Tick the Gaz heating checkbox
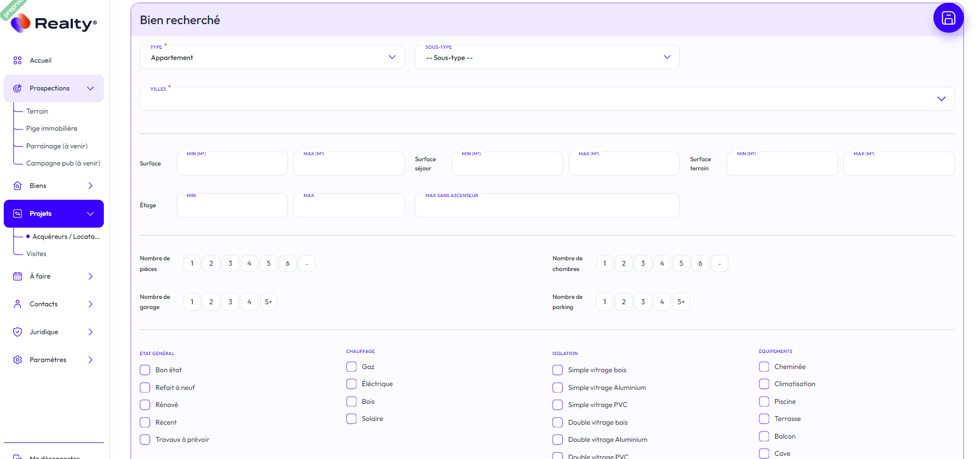980x459 pixels. coord(351,367)
